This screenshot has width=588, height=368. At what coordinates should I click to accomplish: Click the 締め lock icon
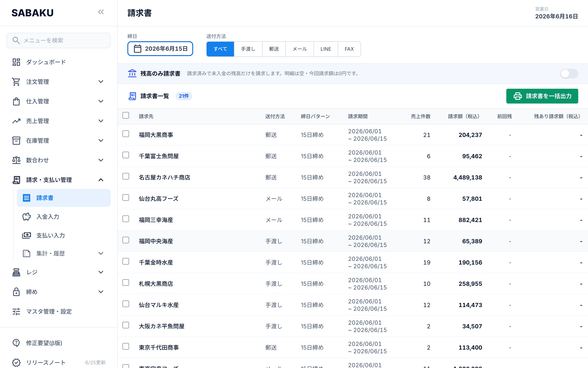click(16, 292)
